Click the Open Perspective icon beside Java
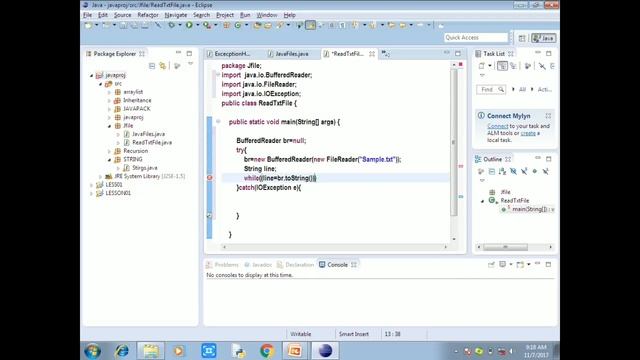This screenshot has height=360, width=640. tap(522, 38)
